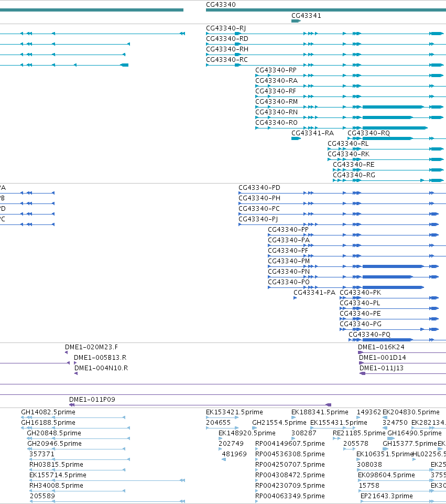
Task: Click BAC end DME1-020M23.F
Action: pyautogui.click(x=91, y=347)
